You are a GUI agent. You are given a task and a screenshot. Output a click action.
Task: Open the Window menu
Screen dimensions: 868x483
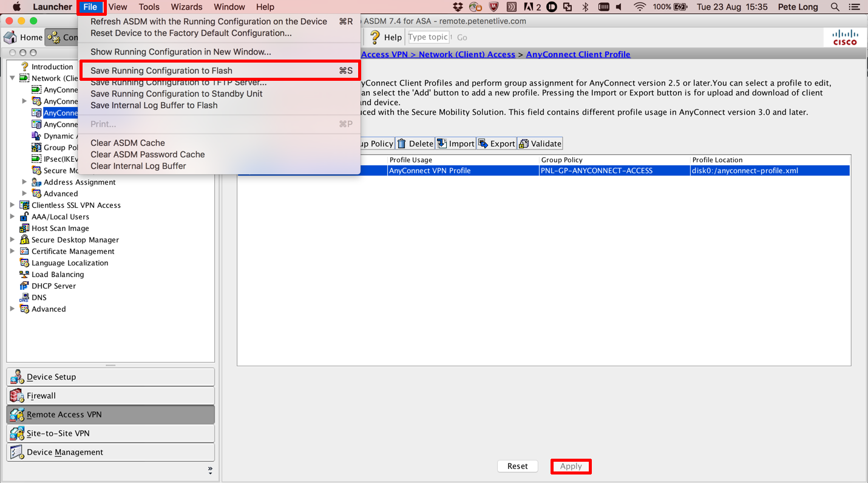[x=229, y=7]
